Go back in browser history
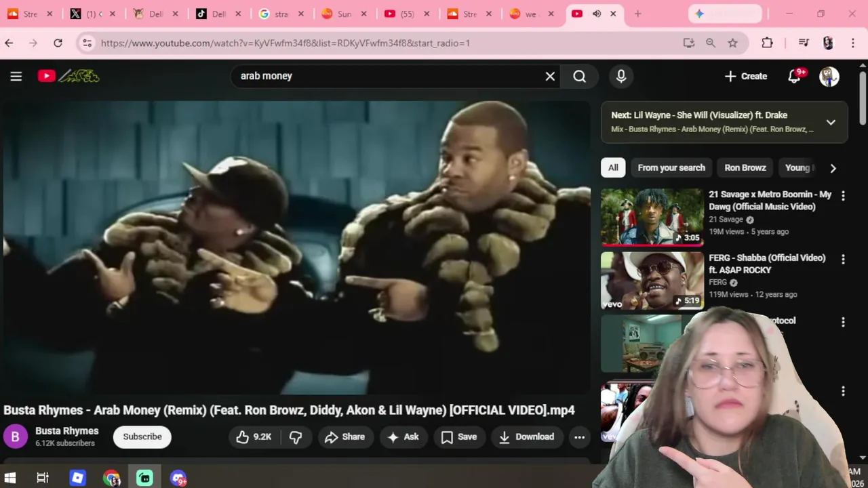 (x=9, y=43)
